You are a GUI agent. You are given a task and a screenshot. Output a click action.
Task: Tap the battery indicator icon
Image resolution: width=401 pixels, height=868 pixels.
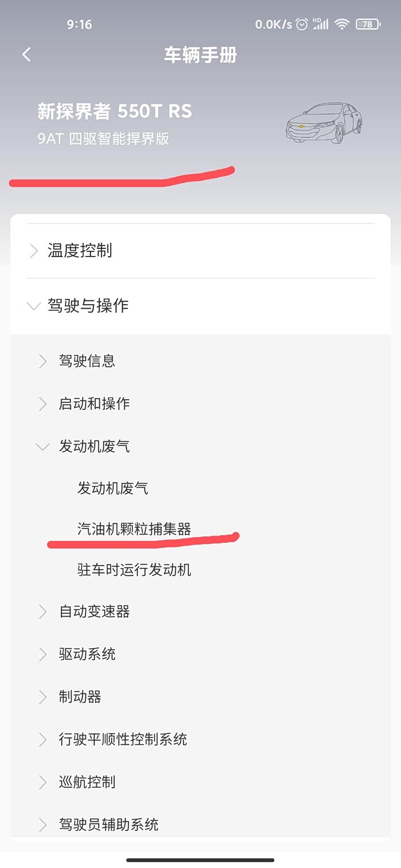[367, 24]
